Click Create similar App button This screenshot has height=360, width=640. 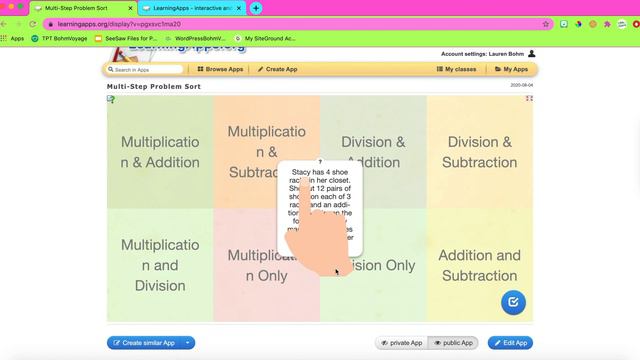(x=145, y=343)
